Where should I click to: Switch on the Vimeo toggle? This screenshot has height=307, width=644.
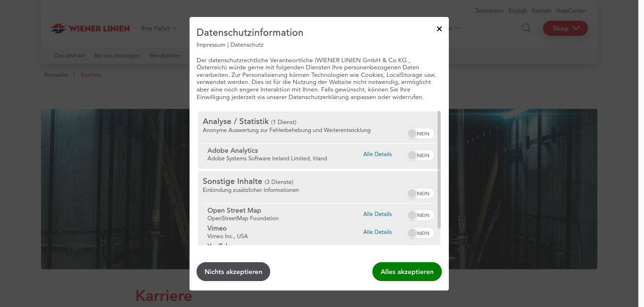pyautogui.click(x=420, y=233)
